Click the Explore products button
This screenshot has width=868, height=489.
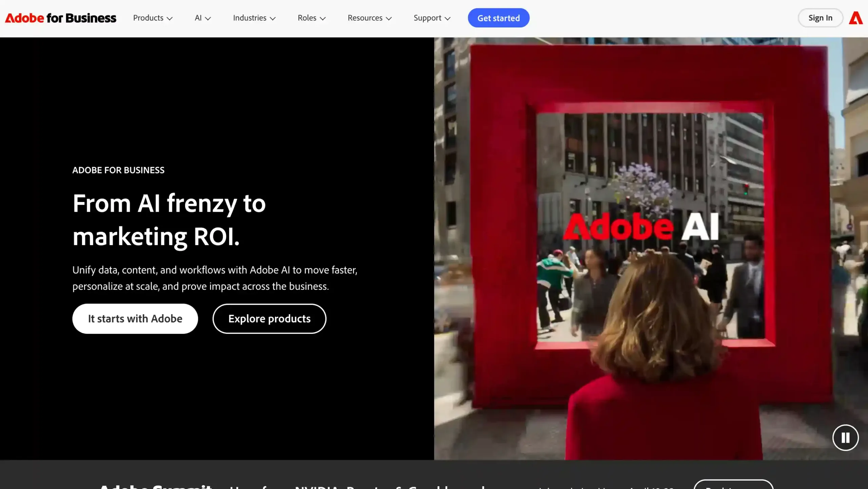(269, 318)
